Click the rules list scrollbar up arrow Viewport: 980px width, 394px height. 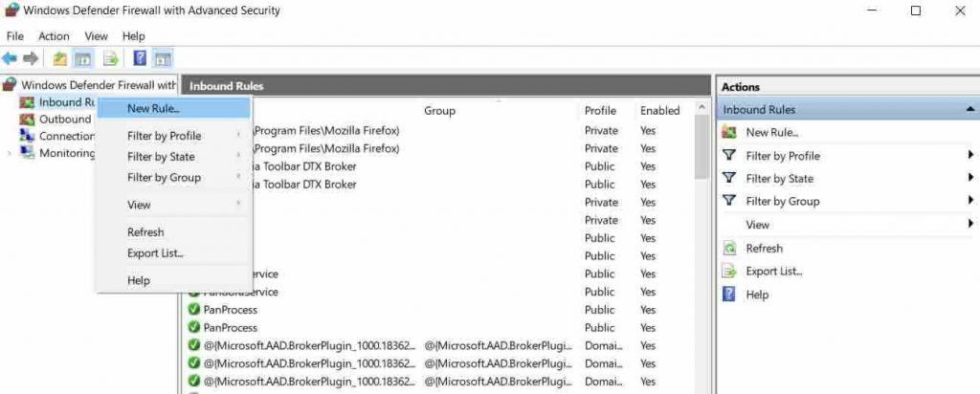[702, 107]
